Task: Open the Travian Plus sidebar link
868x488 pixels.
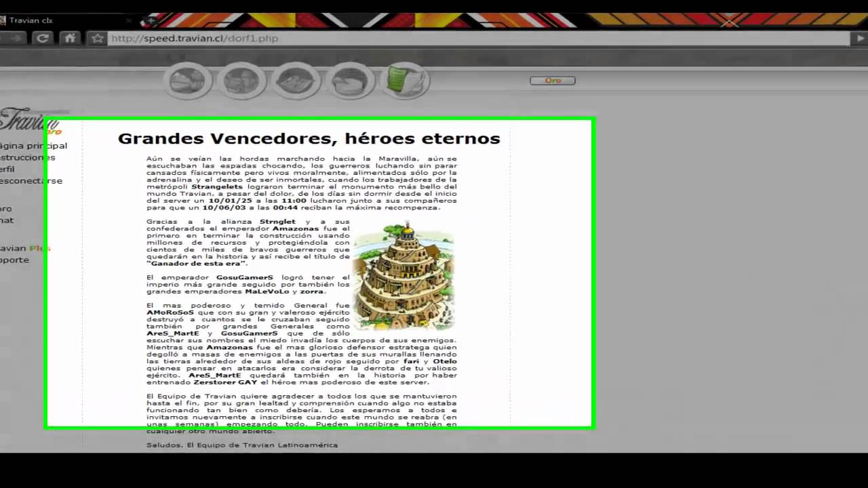Action: pyautogui.click(x=25, y=248)
